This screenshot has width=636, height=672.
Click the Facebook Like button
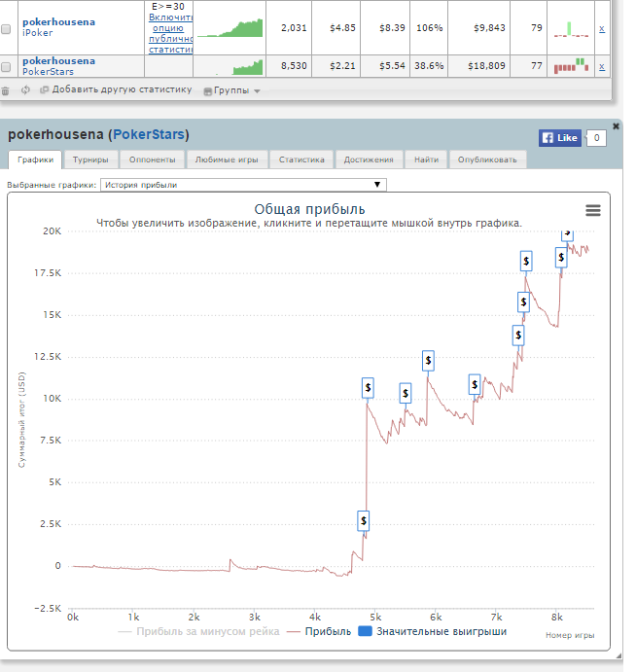click(x=560, y=138)
